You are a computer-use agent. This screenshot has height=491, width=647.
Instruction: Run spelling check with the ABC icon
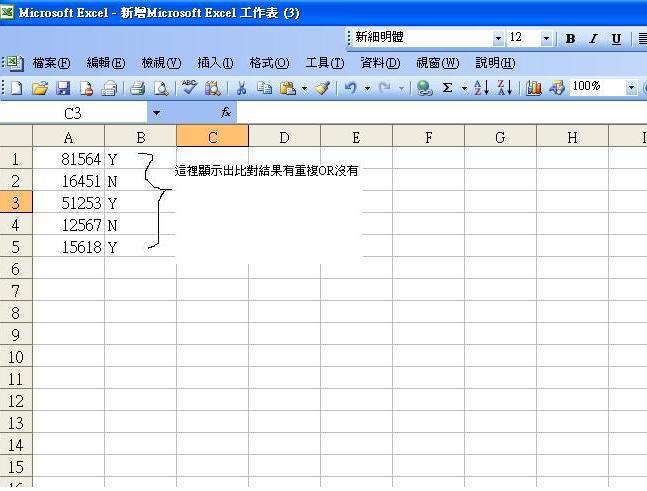click(189, 87)
